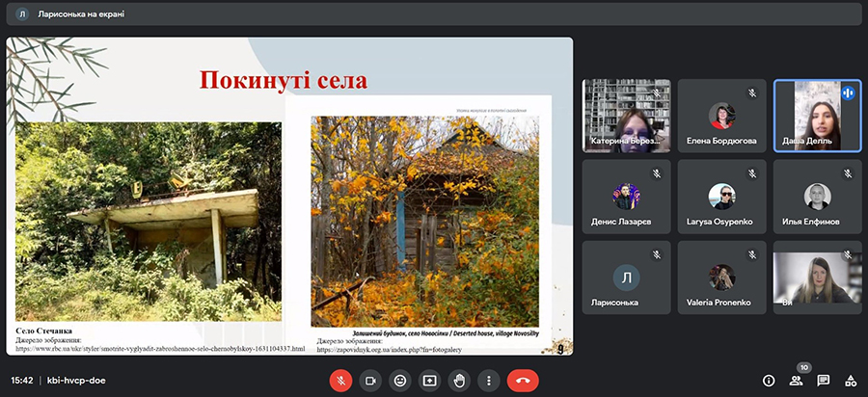Click the Село Стечанка bus stop photo
868x397 pixels.
(x=149, y=222)
